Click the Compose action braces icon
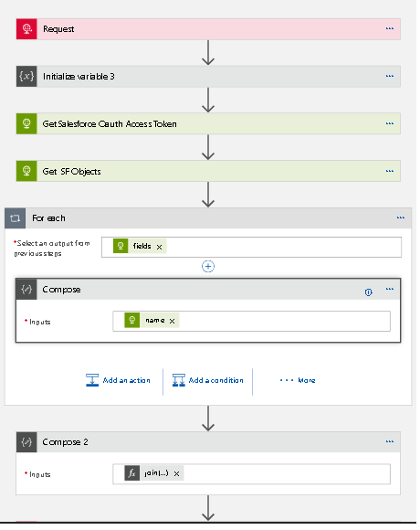The width and height of the screenshot is (420, 530). [26, 290]
